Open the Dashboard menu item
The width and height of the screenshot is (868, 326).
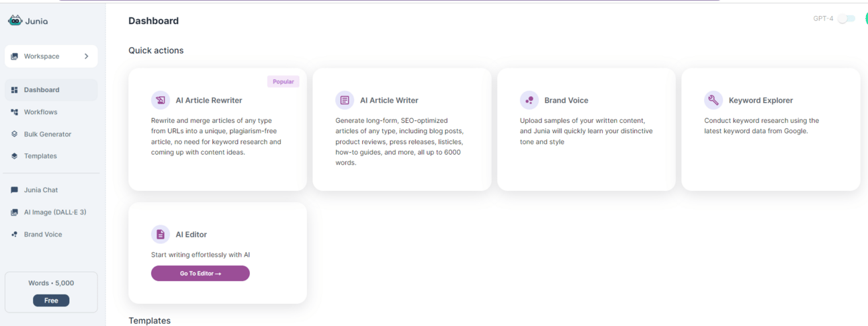pyautogui.click(x=51, y=90)
